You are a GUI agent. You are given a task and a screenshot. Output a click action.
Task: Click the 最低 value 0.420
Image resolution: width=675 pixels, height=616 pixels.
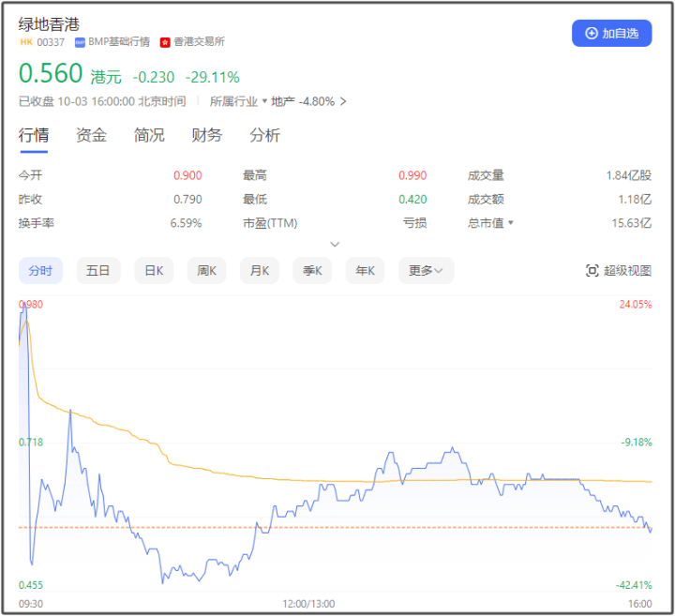click(412, 200)
